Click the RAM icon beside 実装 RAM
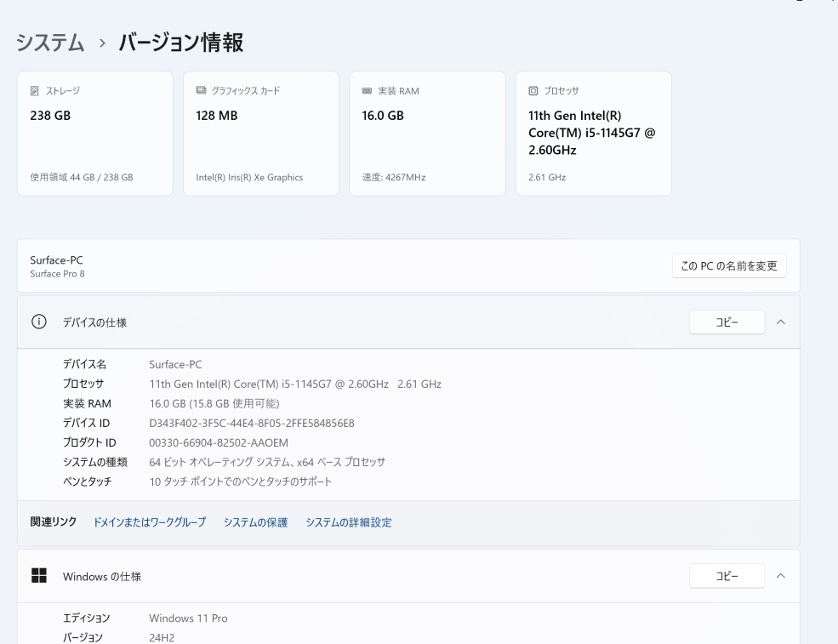Viewport: 838px width, 644px height. click(367, 91)
